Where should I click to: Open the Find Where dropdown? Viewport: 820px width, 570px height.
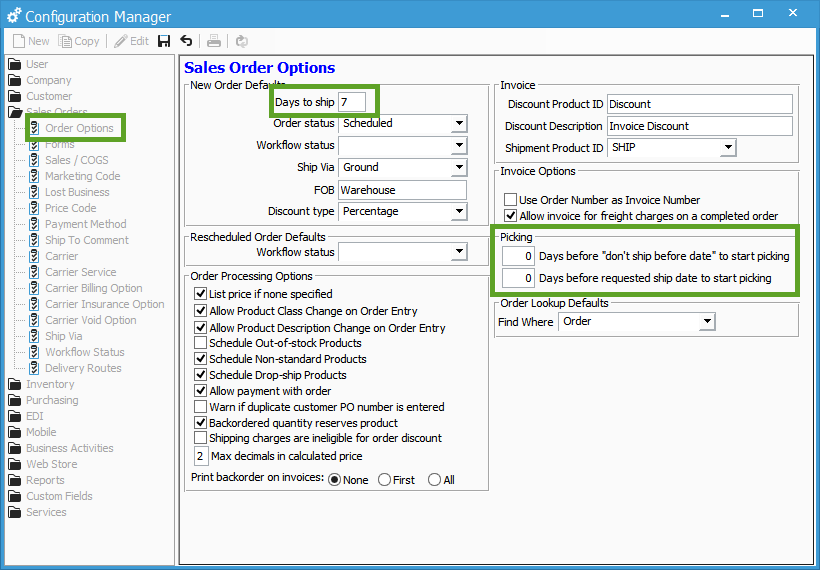tap(707, 321)
